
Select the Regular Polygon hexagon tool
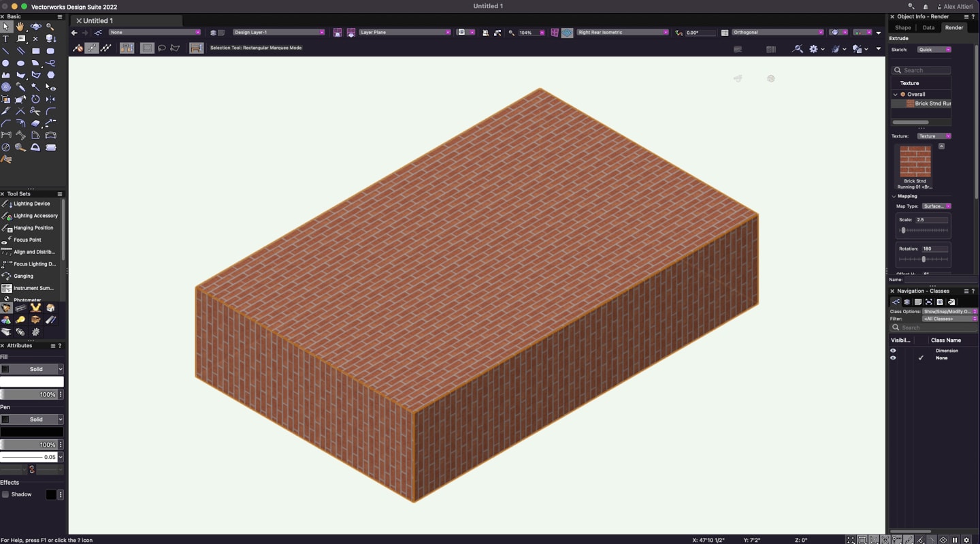point(50,76)
